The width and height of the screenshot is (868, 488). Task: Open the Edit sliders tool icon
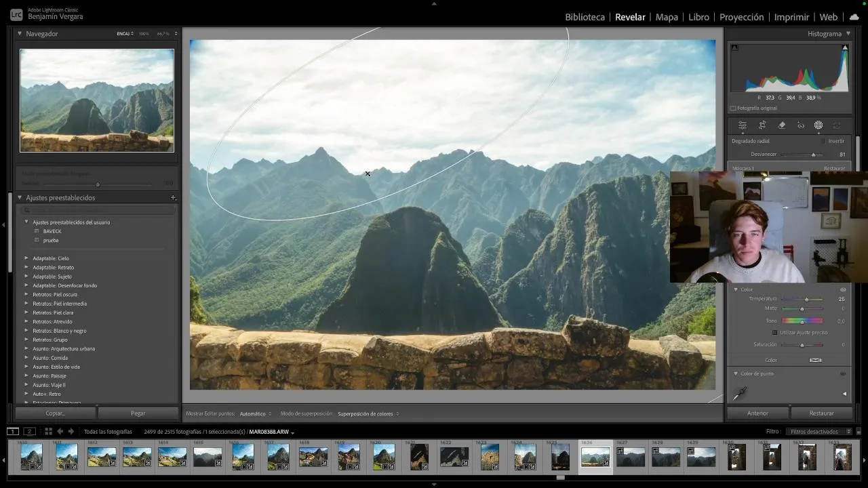743,125
